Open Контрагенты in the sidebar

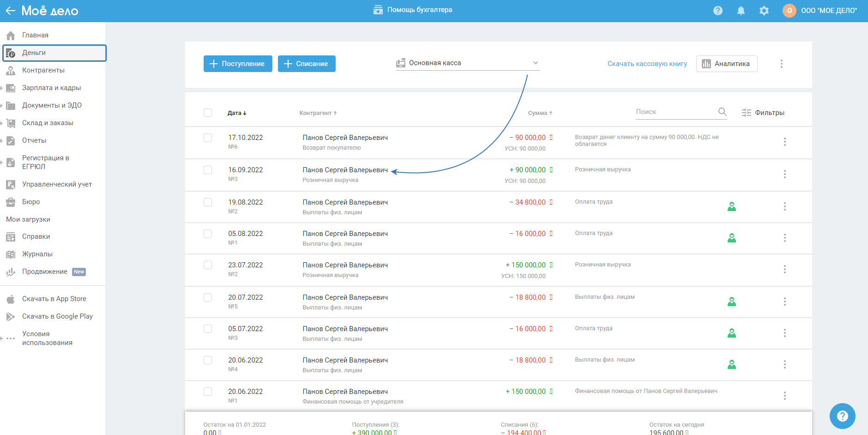43,70
